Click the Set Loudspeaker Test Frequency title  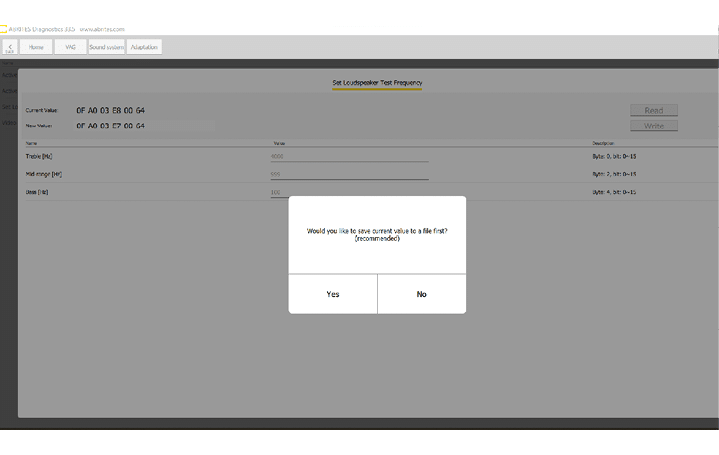377,82
